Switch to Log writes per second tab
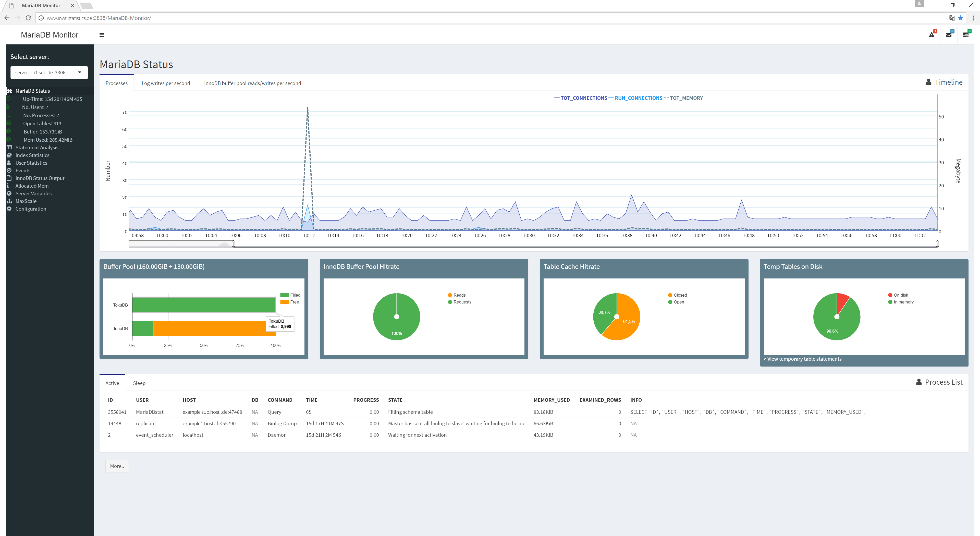This screenshot has height=536, width=980. pyautogui.click(x=165, y=83)
